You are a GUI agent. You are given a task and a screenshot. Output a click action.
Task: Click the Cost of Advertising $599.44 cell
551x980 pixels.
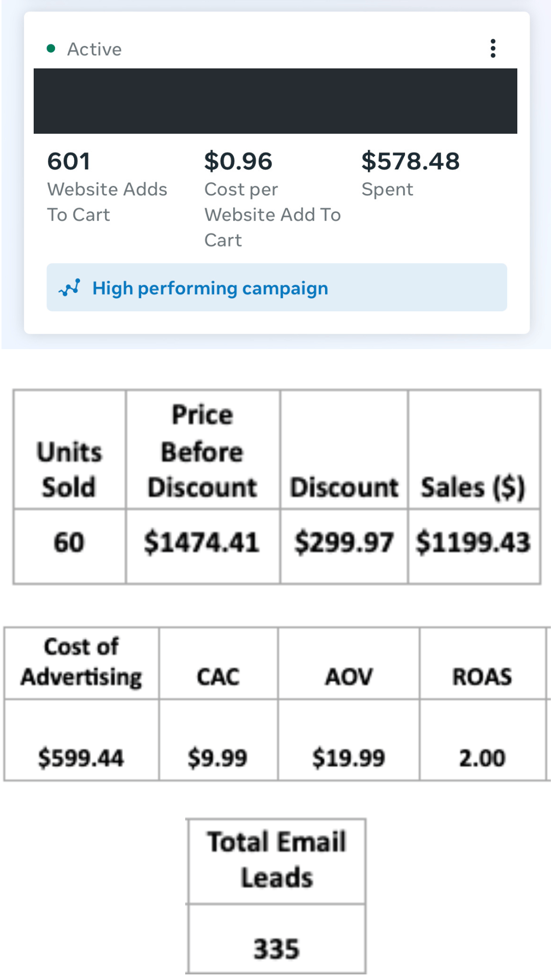tap(81, 758)
